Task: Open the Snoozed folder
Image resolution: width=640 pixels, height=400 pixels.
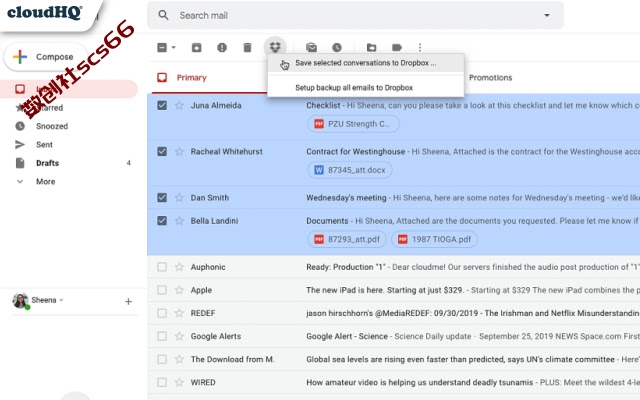Action: tap(52, 126)
